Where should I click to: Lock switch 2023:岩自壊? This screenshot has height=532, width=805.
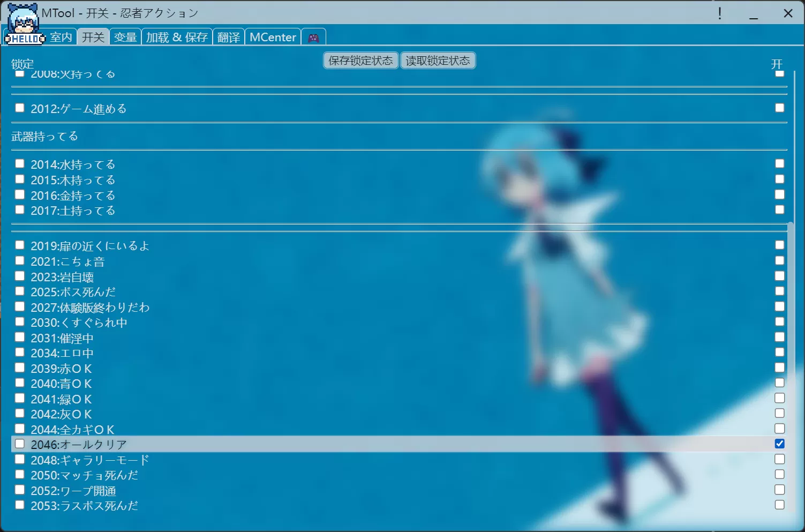coord(20,276)
